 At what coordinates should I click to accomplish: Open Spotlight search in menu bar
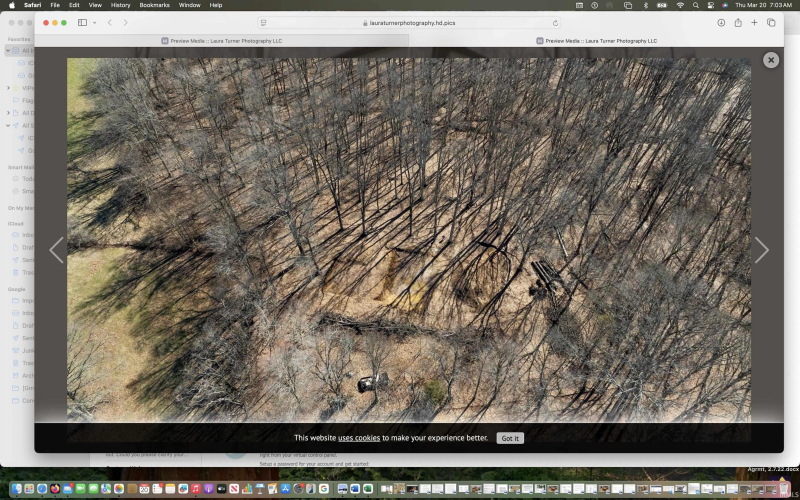coord(695,5)
